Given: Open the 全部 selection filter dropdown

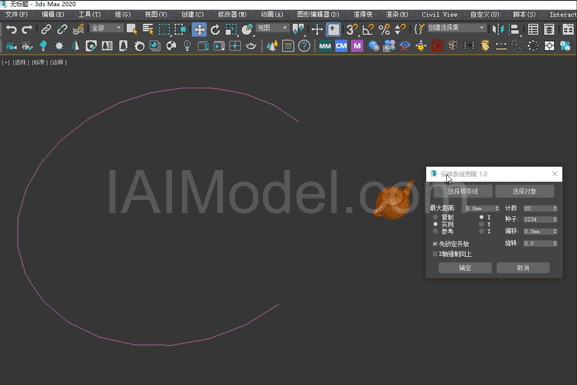Looking at the screenshot, I should [x=106, y=28].
